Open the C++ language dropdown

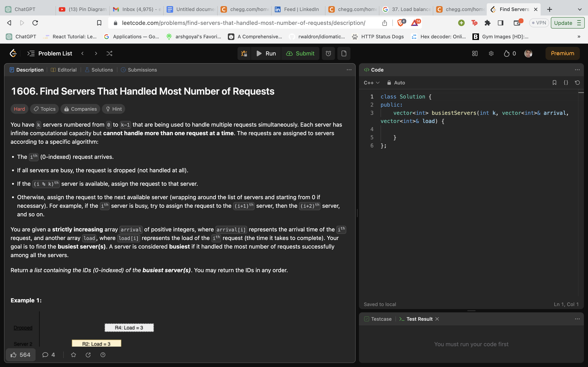[371, 83]
